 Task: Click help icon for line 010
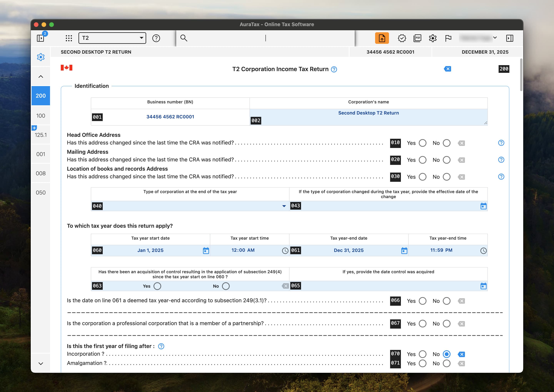coord(501,143)
